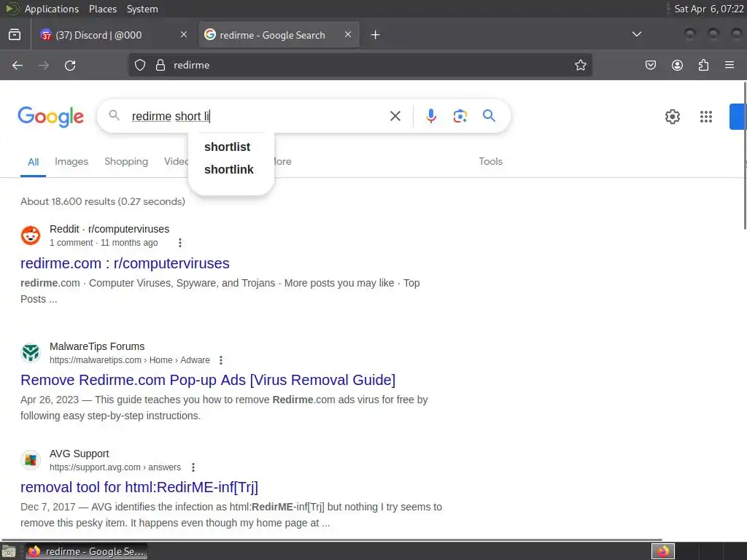
Task: Clear the search box with X
Action: [x=395, y=116]
